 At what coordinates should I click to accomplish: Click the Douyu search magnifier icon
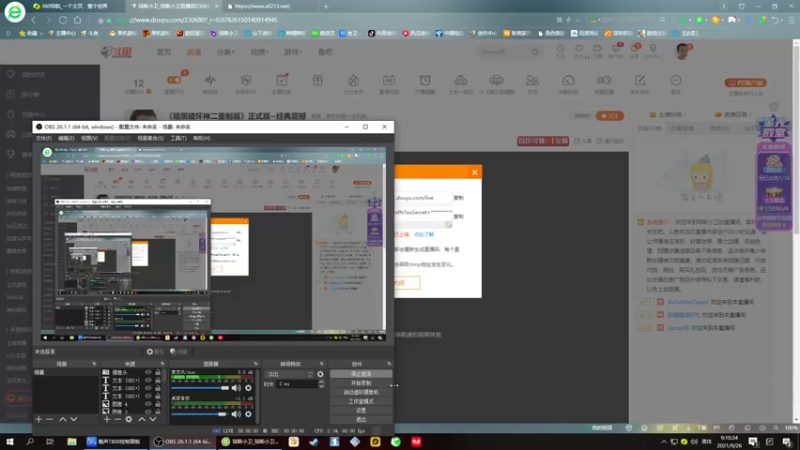pyautogui.click(x=535, y=52)
